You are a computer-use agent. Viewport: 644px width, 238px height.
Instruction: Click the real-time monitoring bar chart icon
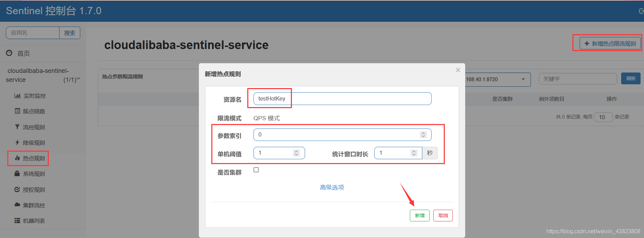click(x=17, y=96)
